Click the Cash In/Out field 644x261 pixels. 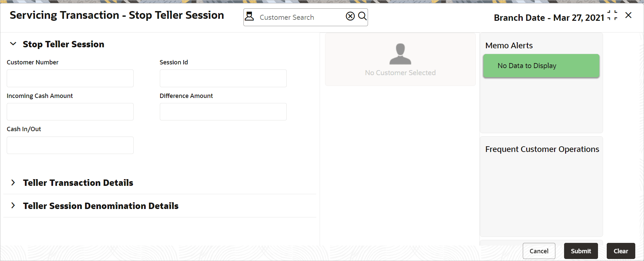tap(70, 145)
